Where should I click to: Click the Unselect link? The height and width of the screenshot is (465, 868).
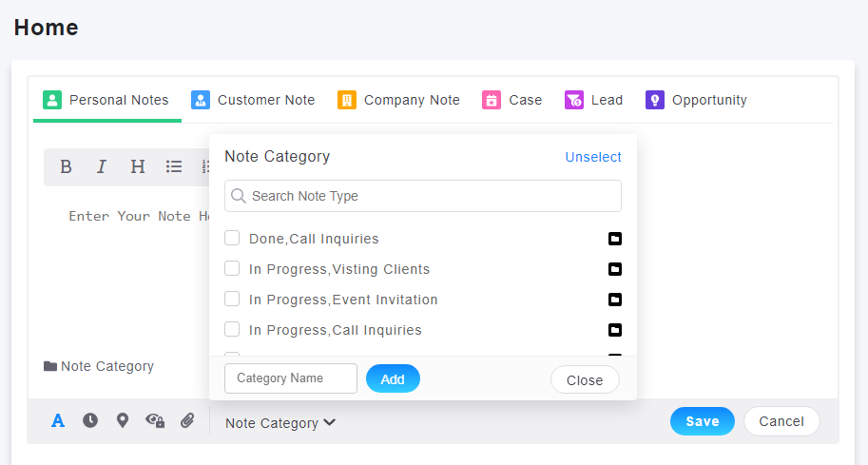pos(593,157)
